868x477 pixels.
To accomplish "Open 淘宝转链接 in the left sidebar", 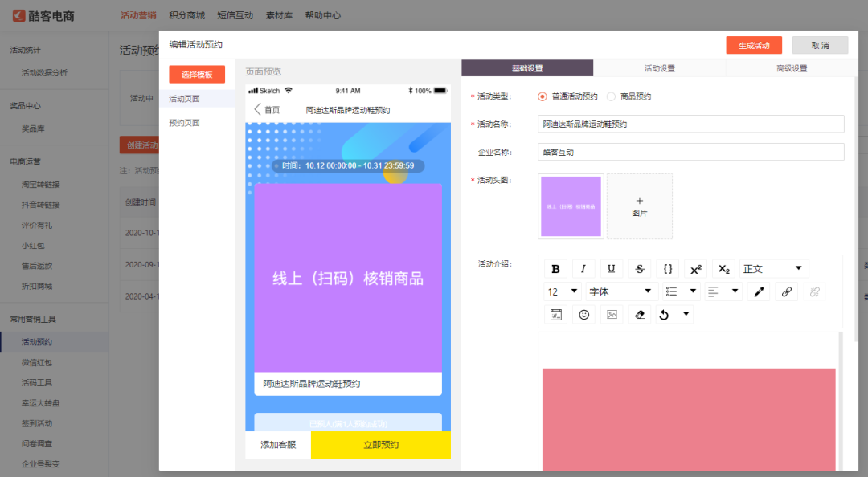I will coord(40,184).
